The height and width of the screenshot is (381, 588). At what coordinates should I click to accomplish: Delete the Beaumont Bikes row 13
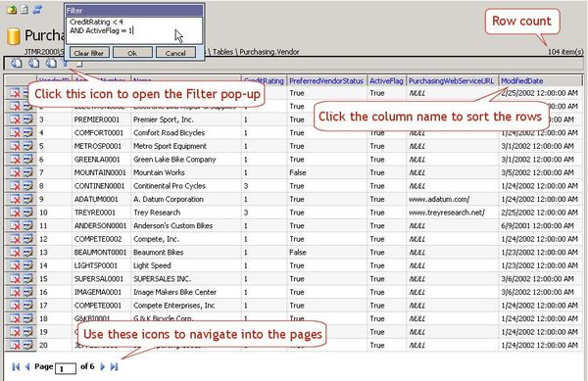point(15,253)
